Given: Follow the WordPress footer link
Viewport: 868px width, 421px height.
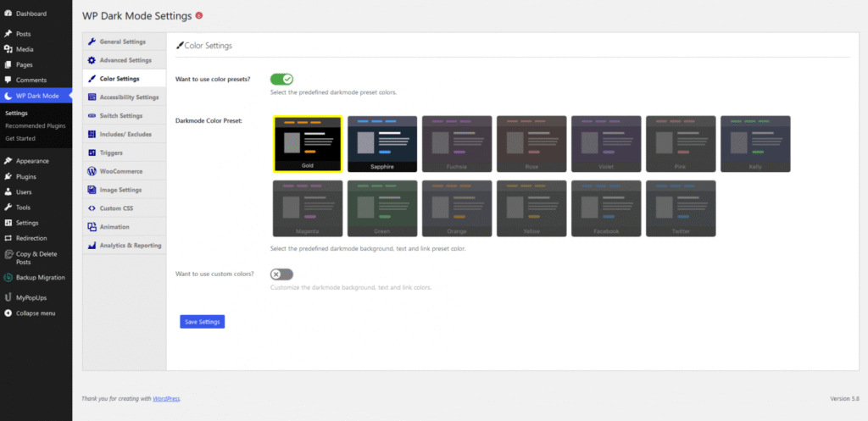Looking at the screenshot, I should (x=167, y=398).
